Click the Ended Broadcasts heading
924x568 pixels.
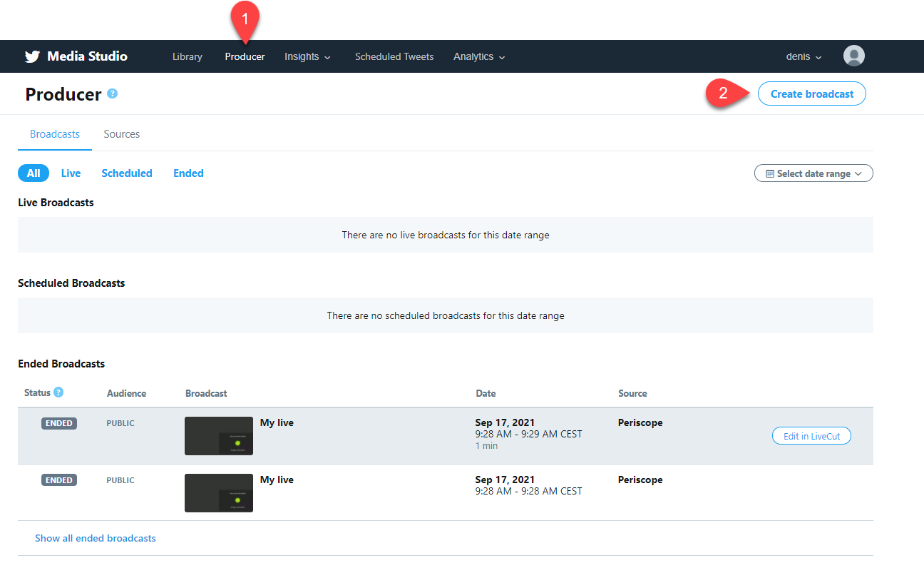[61, 364]
